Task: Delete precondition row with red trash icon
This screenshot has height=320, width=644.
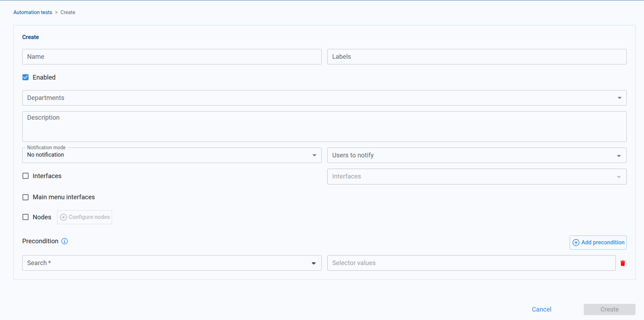Action: tap(623, 263)
